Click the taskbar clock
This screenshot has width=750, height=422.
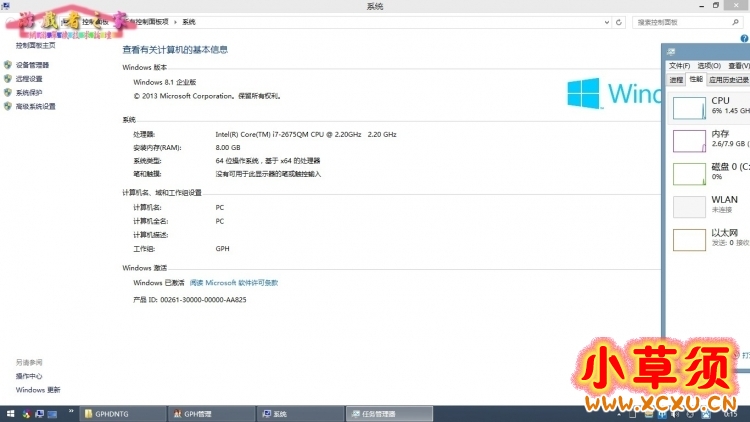click(x=730, y=414)
